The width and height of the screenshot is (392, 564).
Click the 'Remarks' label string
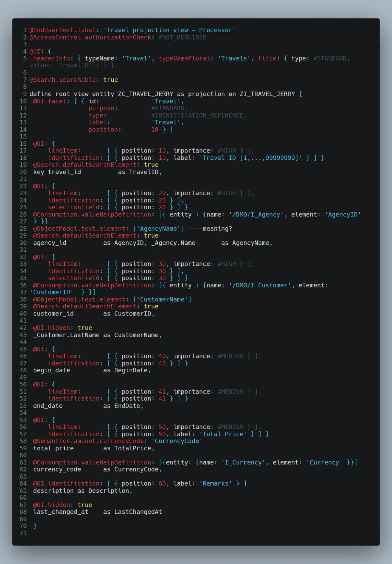tap(216, 484)
